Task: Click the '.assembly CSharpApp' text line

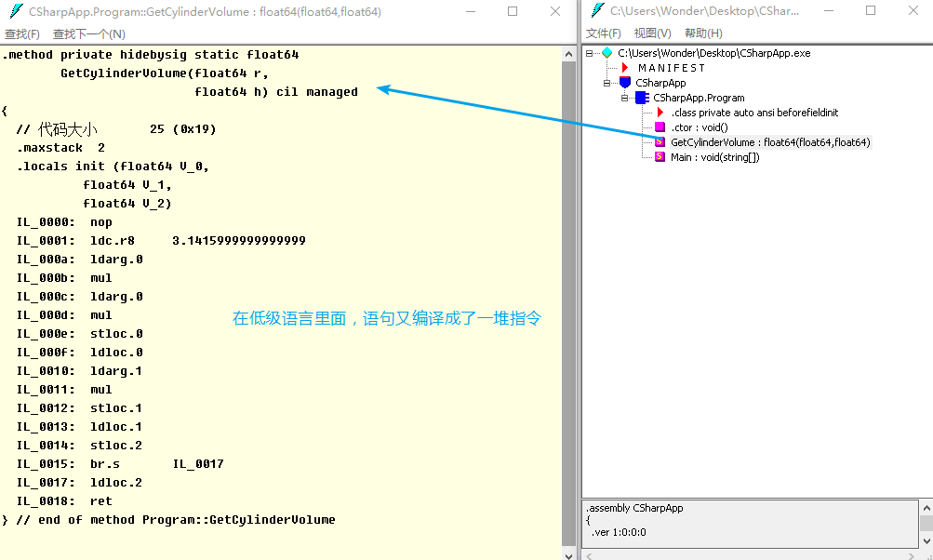Action: (x=634, y=508)
